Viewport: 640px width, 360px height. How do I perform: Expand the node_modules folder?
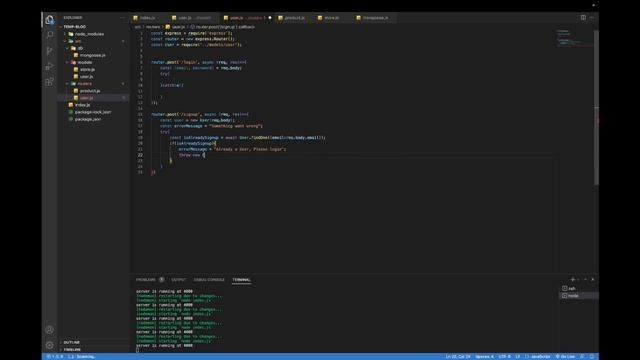89,34
